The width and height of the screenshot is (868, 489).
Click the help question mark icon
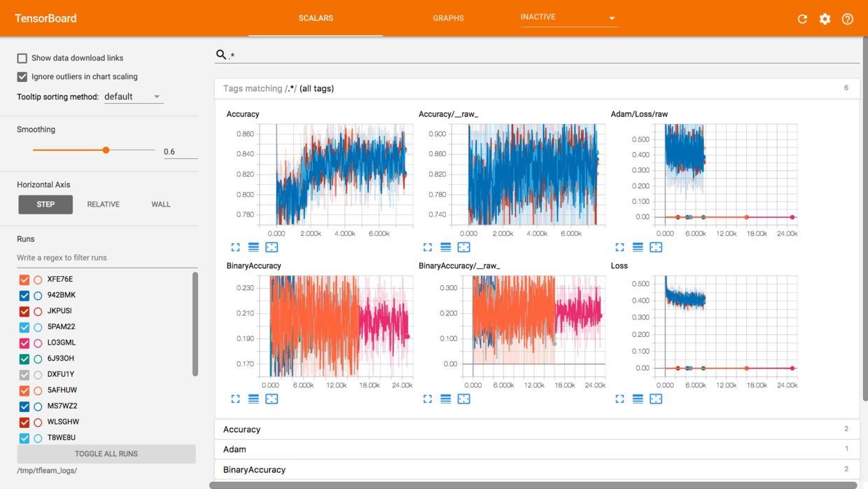[847, 19]
